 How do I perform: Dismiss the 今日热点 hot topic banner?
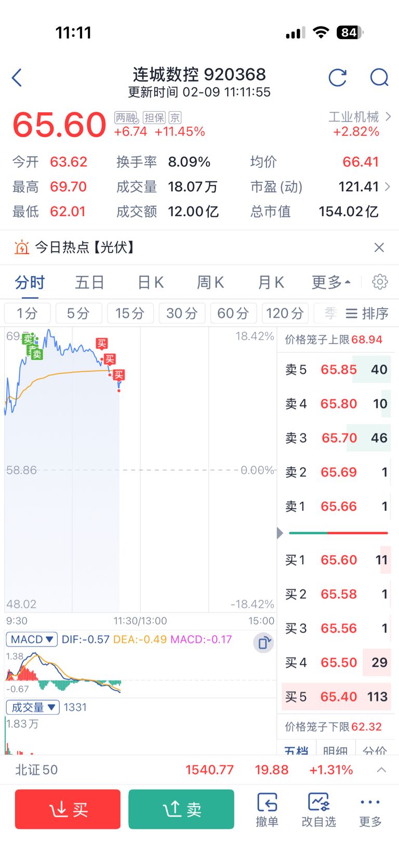[379, 247]
